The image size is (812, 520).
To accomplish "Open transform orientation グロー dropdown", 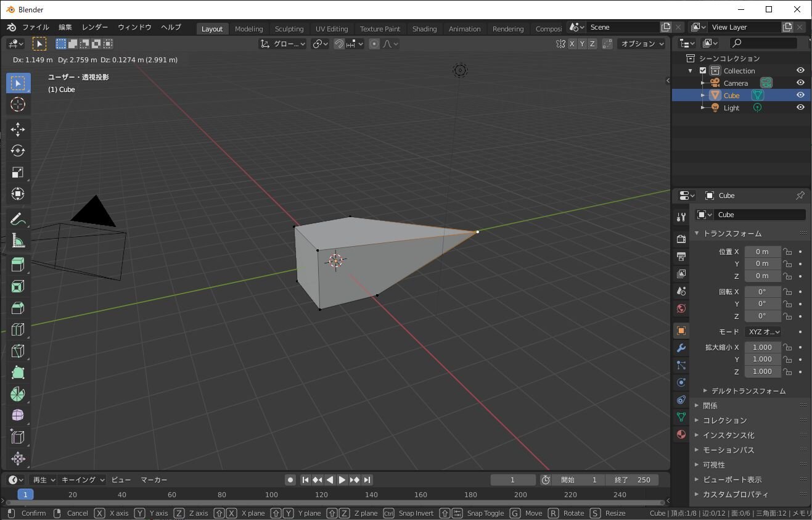I will (283, 44).
